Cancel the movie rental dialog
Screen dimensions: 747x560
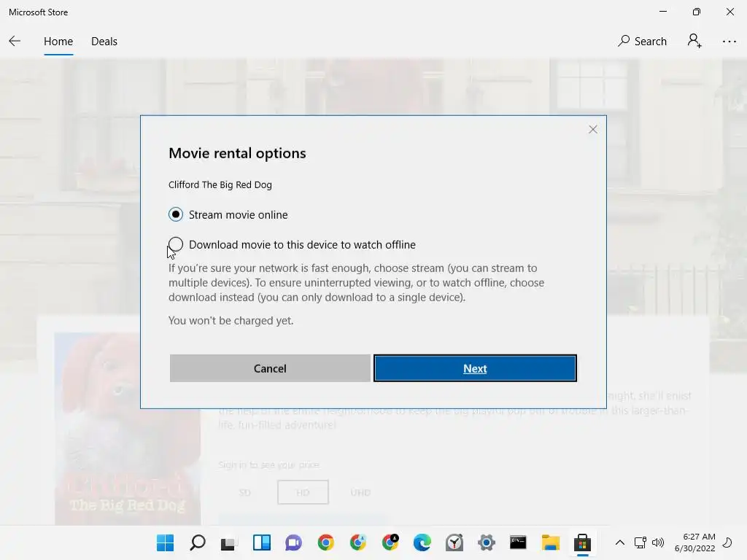[270, 368]
